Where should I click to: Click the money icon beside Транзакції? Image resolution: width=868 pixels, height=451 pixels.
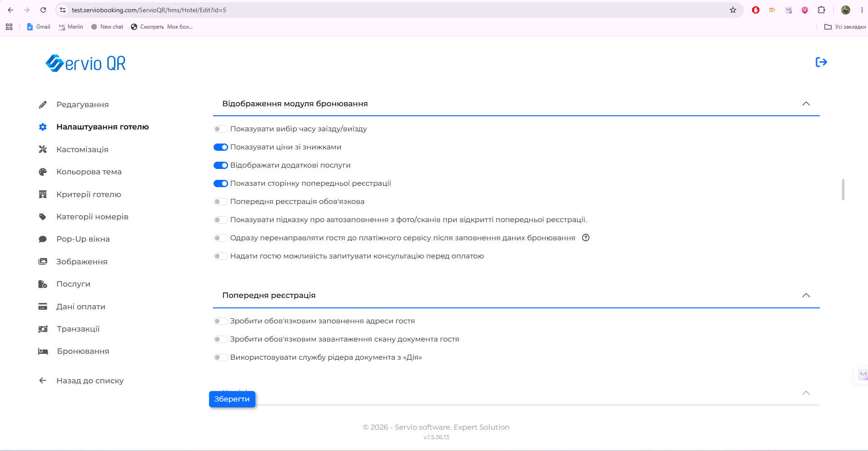point(43,329)
